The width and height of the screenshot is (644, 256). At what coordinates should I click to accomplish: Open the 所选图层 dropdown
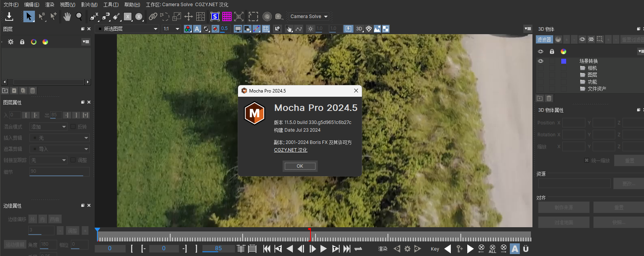click(x=127, y=29)
